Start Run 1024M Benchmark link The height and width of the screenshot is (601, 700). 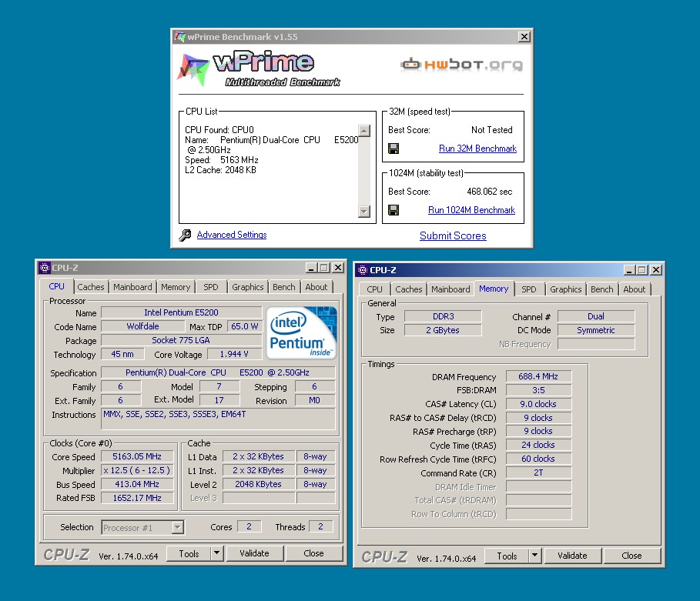(x=471, y=210)
